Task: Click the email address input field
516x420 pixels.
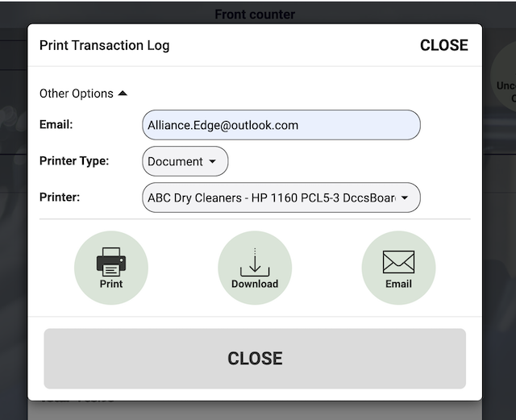Action: (281, 125)
